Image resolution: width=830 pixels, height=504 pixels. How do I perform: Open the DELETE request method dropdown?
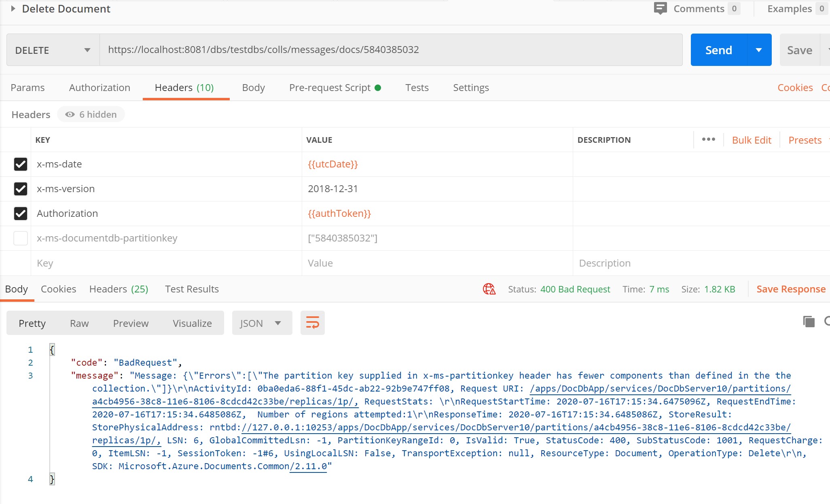(x=87, y=50)
